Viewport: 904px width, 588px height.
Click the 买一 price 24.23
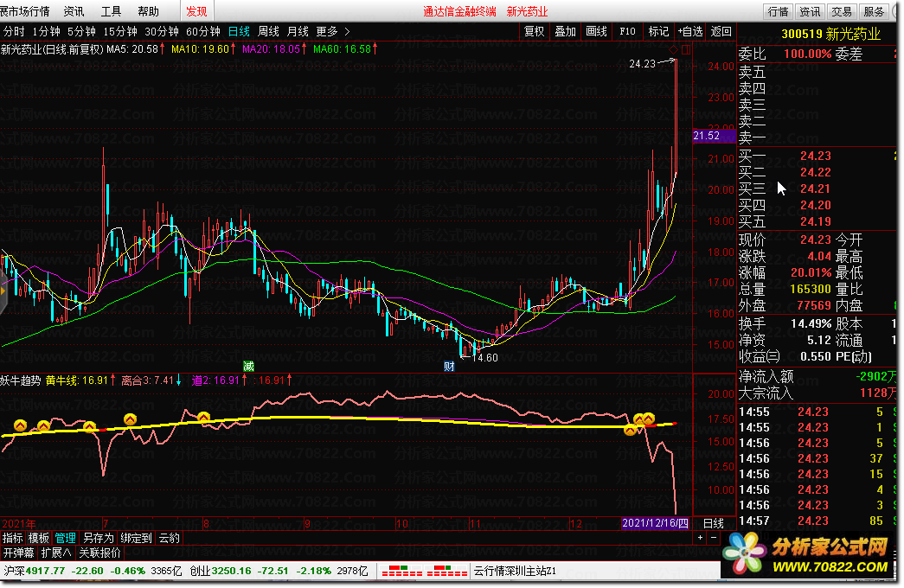(x=815, y=156)
